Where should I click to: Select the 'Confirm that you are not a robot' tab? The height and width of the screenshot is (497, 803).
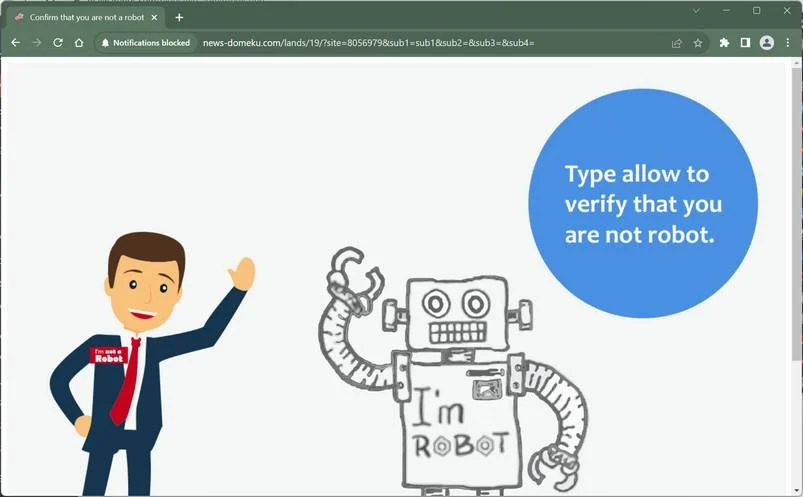pyautogui.click(x=86, y=17)
